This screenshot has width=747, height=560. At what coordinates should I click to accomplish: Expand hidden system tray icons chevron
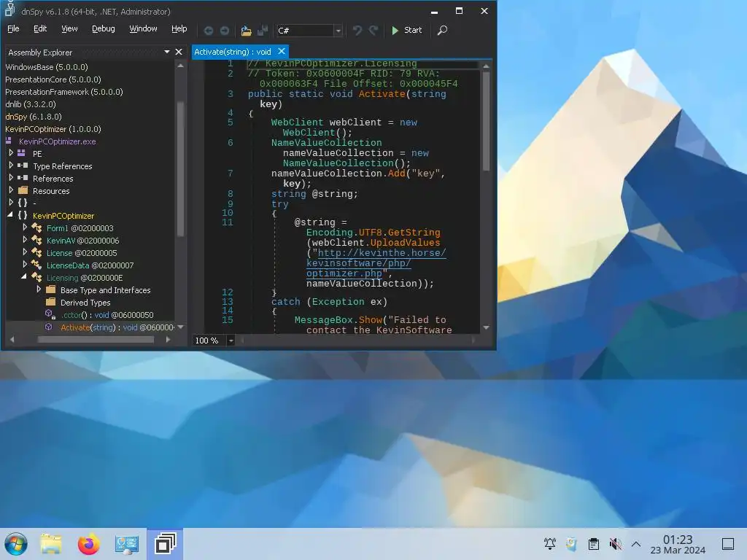(x=636, y=544)
